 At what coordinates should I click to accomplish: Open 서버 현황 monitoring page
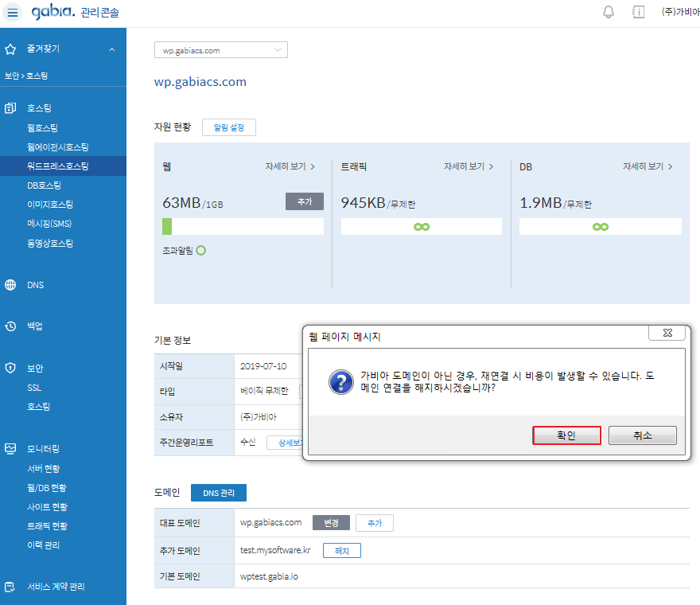point(43,469)
